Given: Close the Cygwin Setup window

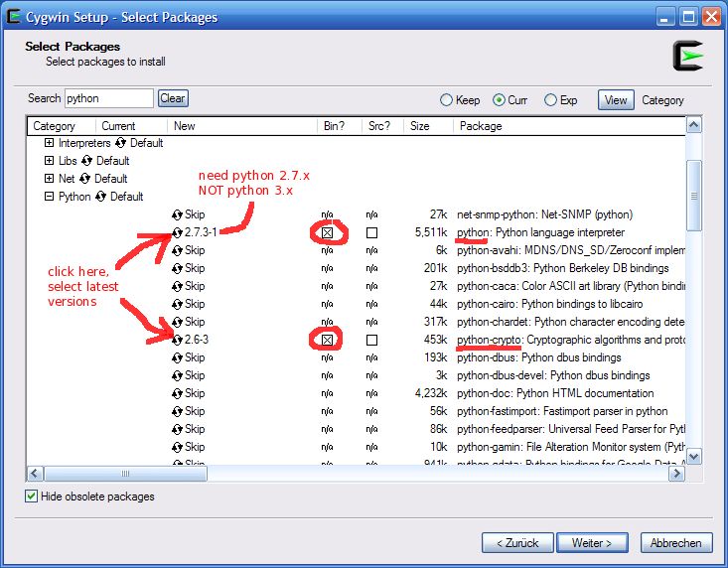Looking at the screenshot, I should (711, 17).
